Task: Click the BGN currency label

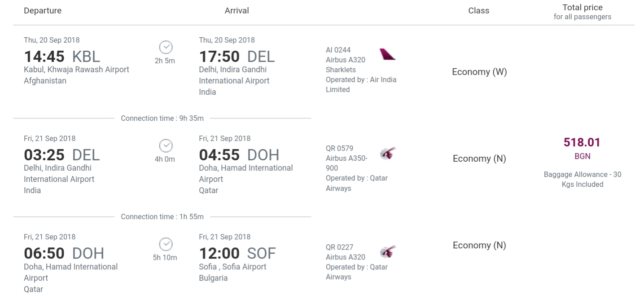Action: point(583,156)
